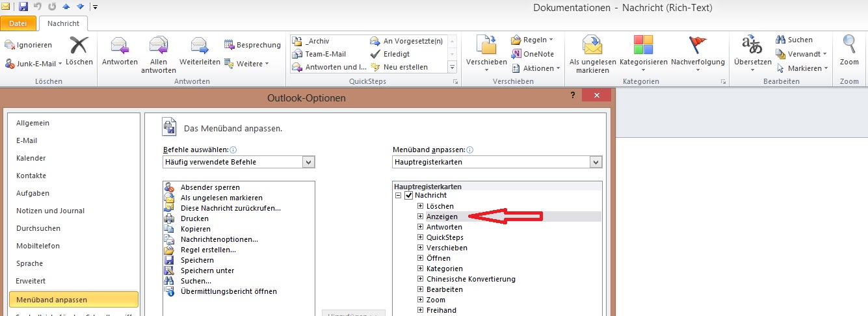
Task: Expand the Anzeigen group in the tree
Action: pos(421,217)
